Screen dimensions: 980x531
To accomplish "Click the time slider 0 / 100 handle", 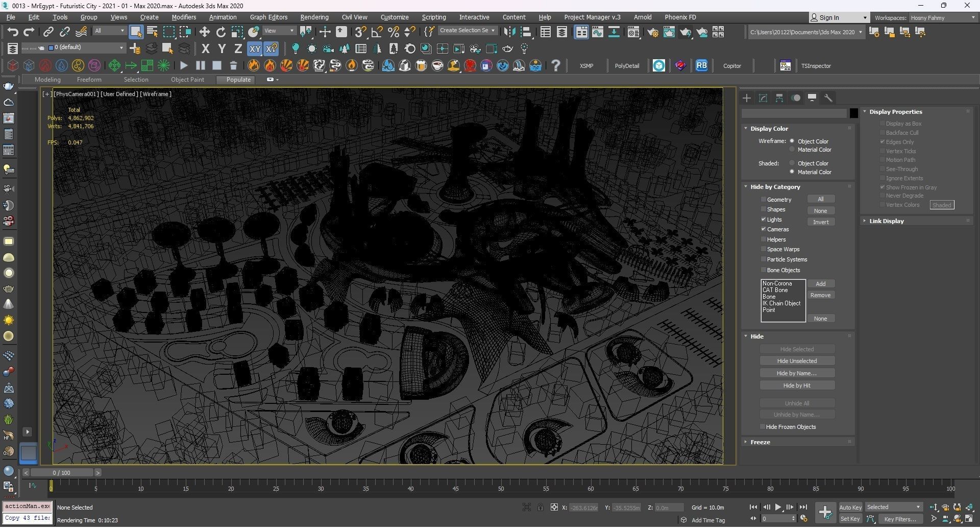I will [61, 473].
